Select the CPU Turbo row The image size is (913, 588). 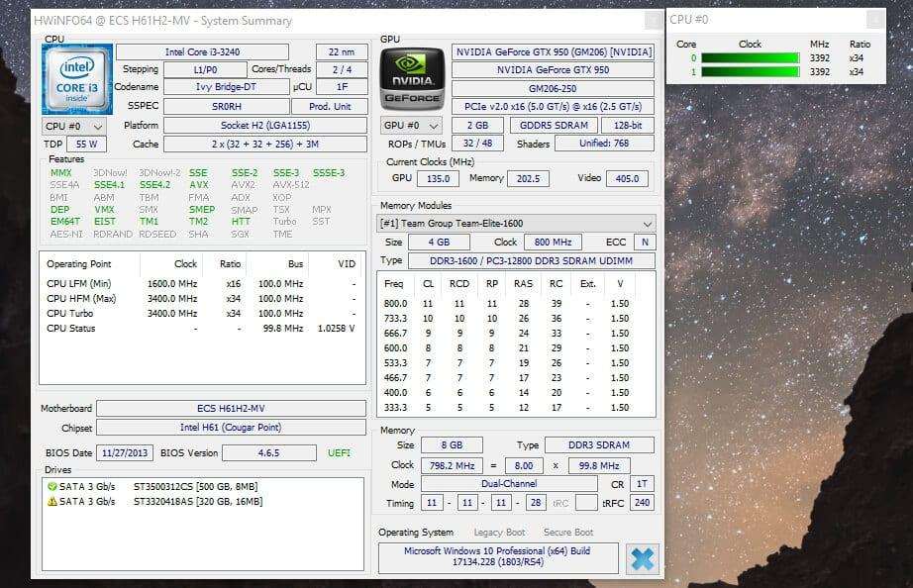pos(201,313)
